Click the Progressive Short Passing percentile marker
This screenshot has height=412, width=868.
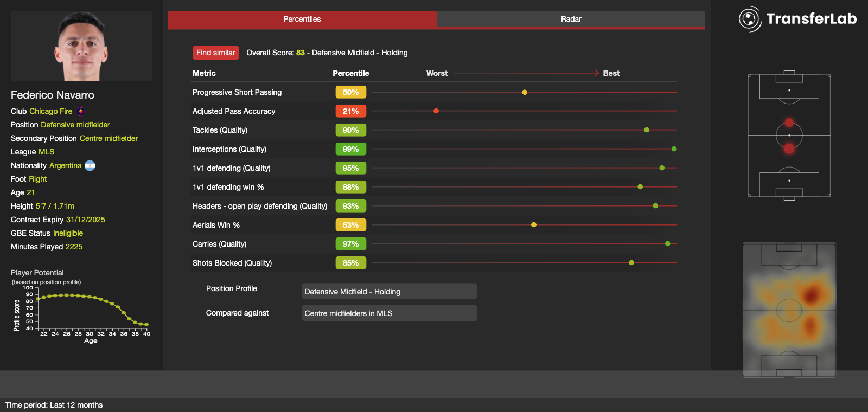[525, 92]
